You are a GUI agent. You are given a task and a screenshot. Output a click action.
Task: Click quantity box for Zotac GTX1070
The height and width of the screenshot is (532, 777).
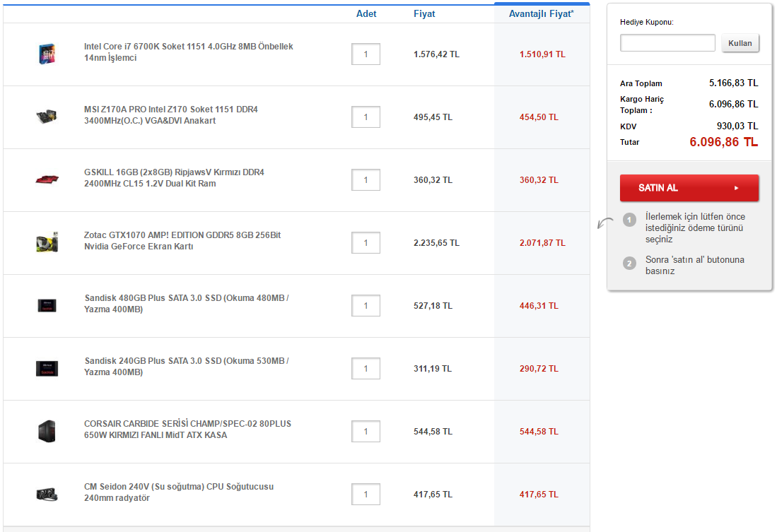pyautogui.click(x=366, y=243)
